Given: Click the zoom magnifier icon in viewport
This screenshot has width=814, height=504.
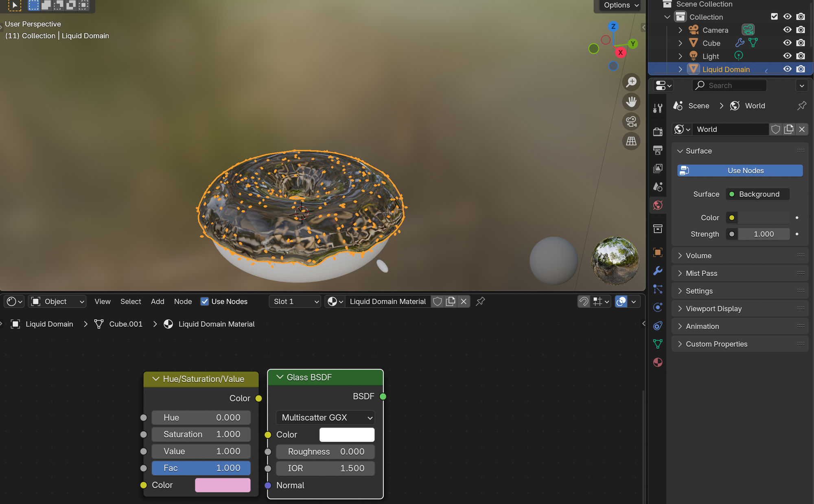Looking at the screenshot, I should [x=631, y=82].
